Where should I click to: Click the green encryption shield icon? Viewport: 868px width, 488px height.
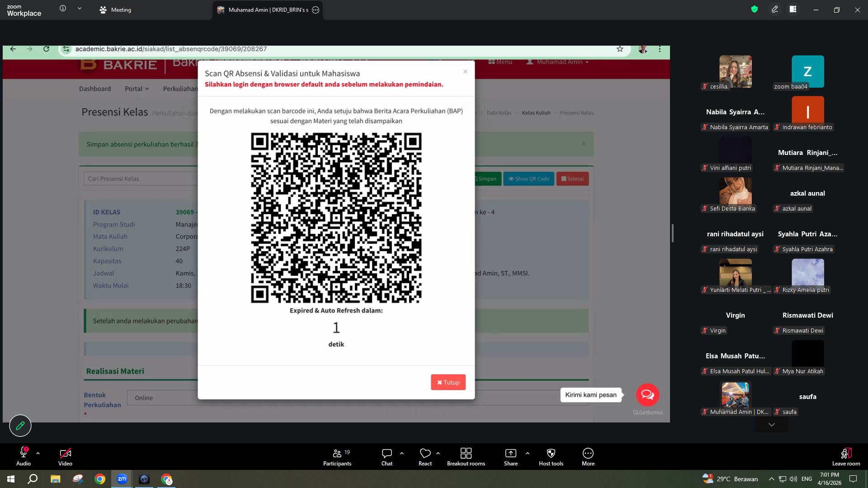click(x=755, y=9)
